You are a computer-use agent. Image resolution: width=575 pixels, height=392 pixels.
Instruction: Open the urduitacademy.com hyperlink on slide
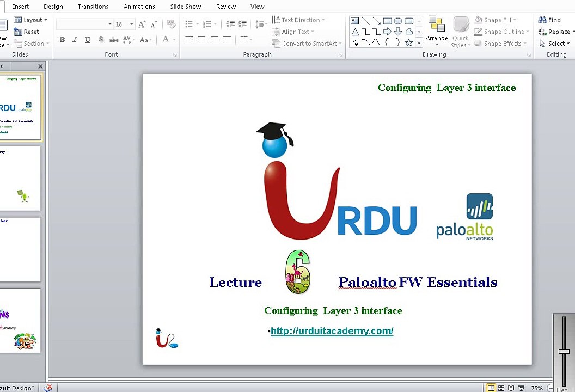332,331
